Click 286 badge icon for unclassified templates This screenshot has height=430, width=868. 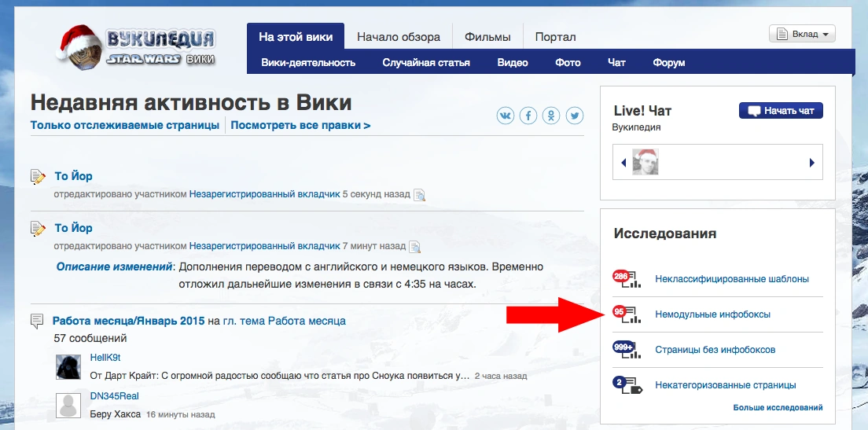(626, 278)
